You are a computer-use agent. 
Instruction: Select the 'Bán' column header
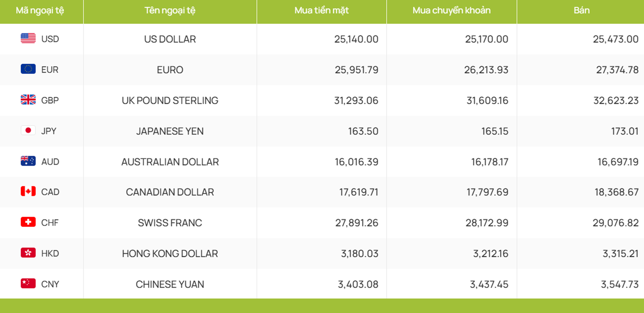(x=582, y=11)
